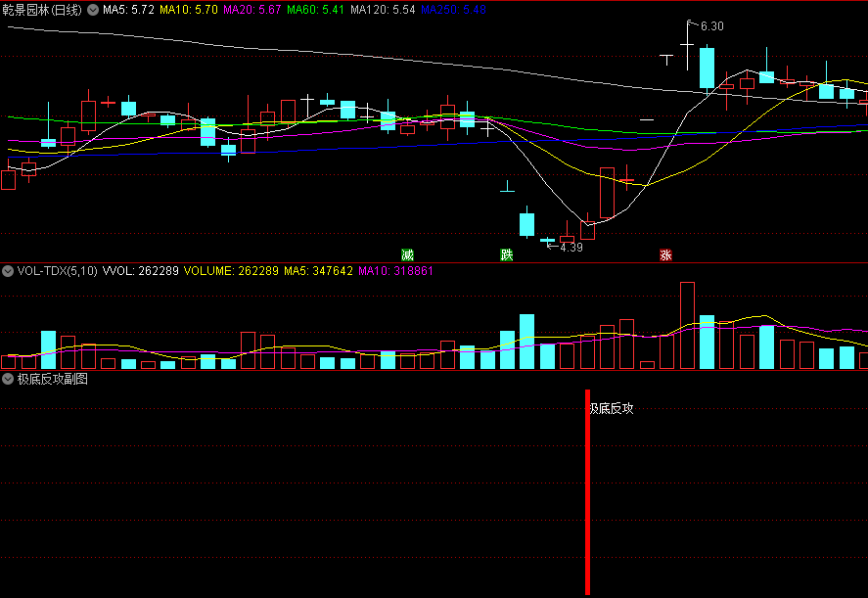Select the MA20: 5.67 label
The image size is (868, 598).
[x=251, y=10]
